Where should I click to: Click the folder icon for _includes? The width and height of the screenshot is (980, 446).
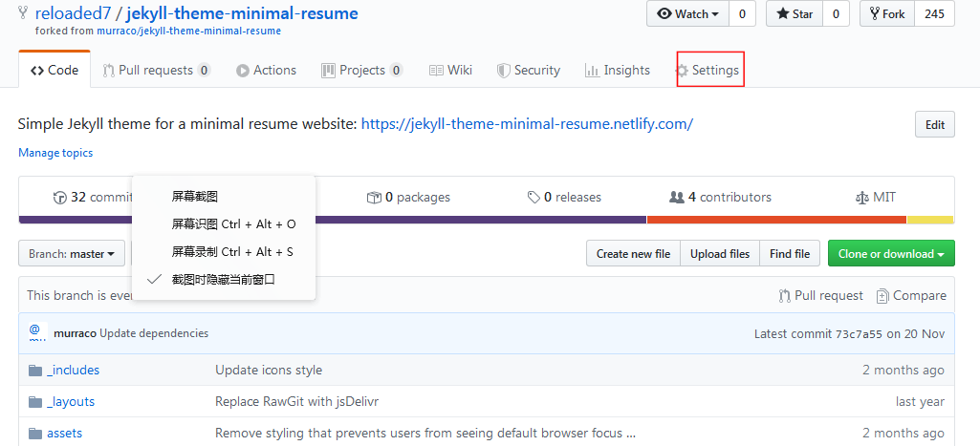(35, 371)
